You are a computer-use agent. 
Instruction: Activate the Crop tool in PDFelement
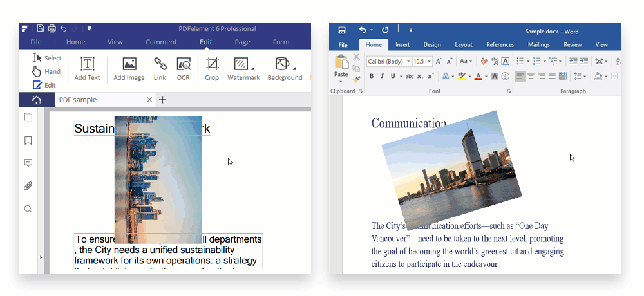(x=212, y=69)
